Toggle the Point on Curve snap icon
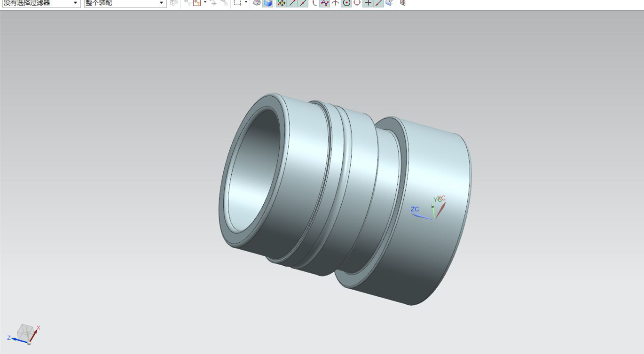Viewport: 644px width, 354px height. 379,3
